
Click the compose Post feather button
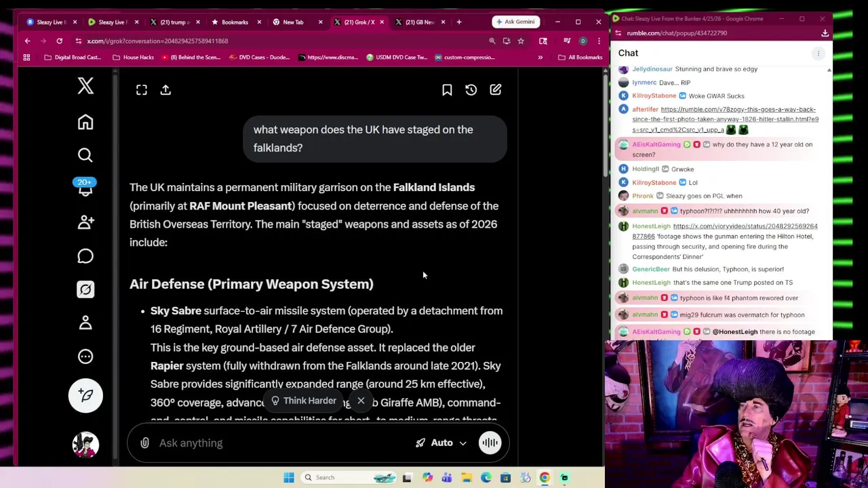[x=85, y=396]
